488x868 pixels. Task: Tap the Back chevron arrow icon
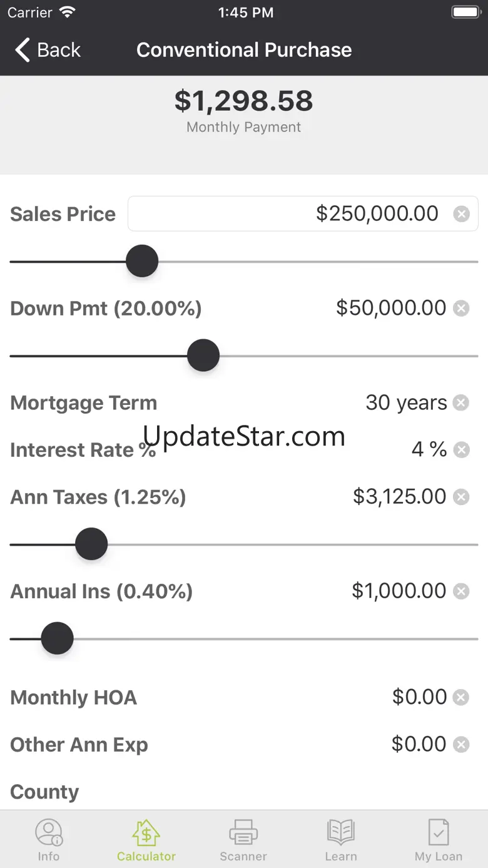(x=23, y=50)
